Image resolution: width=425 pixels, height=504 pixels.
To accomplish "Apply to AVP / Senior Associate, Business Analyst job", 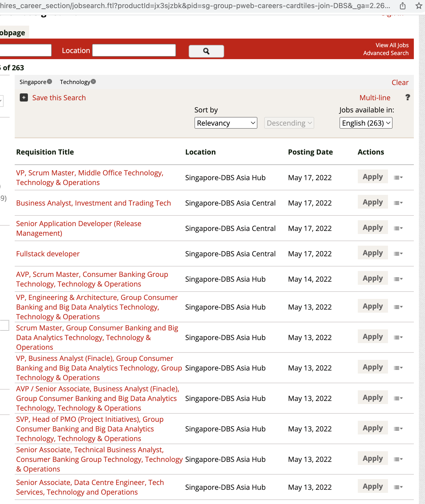I will pyautogui.click(x=373, y=397).
